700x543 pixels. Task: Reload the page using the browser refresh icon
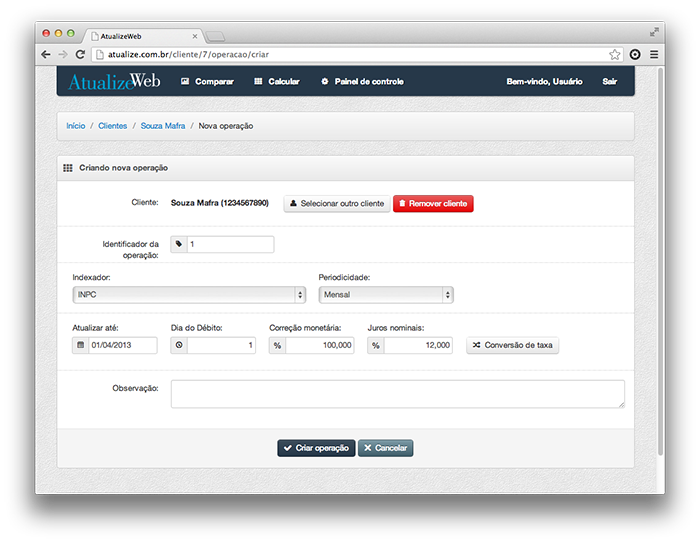(80, 54)
